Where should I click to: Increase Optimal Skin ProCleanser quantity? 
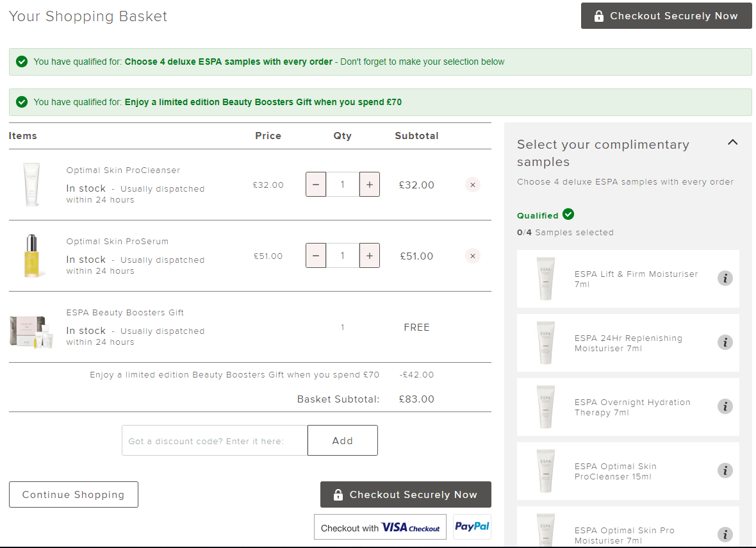pos(369,185)
